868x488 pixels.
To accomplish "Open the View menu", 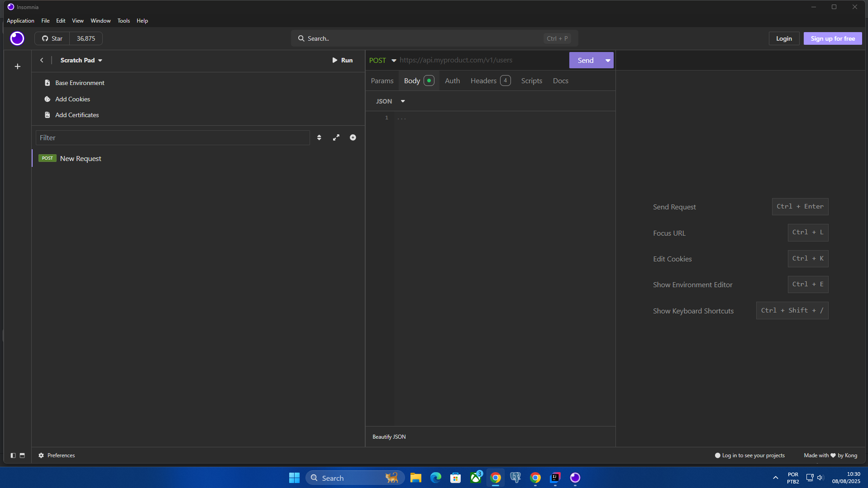I will point(78,21).
